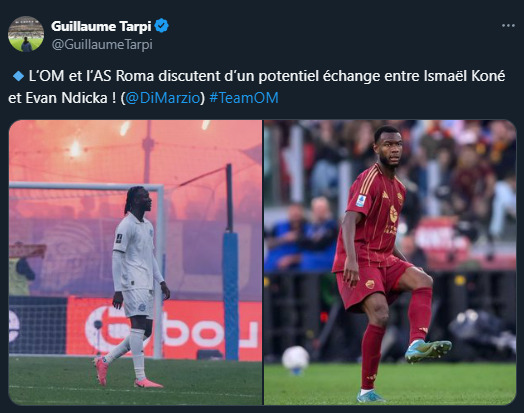Open right photo of player in red kit
The width and height of the screenshot is (524, 413).
pos(390,262)
